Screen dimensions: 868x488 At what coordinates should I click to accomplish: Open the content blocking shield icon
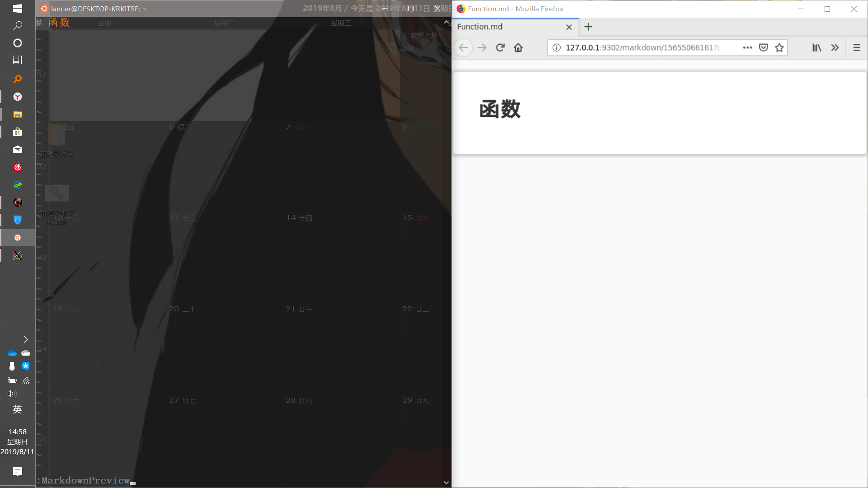(x=763, y=47)
